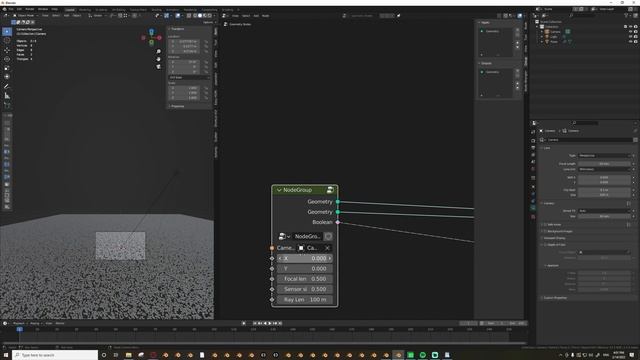The height and width of the screenshot is (360, 640).
Task: Enable the Background Images checkbox
Action: [545, 231]
